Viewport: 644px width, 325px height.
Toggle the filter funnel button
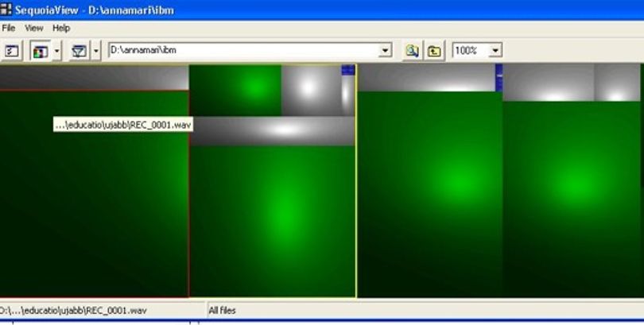point(79,52)
